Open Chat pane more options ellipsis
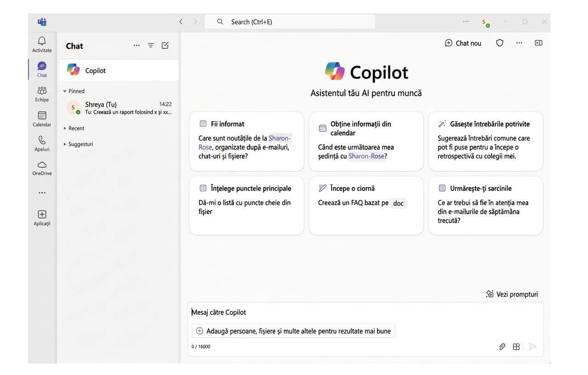The width and height of the screenshot is (588, 375). (137, 45)
